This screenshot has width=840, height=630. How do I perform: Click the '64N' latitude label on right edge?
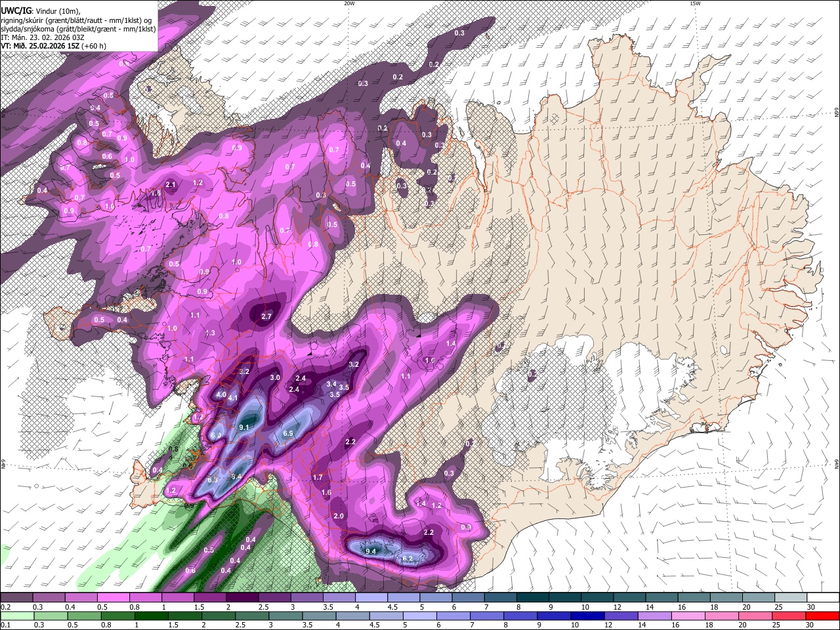click(837, 464)
